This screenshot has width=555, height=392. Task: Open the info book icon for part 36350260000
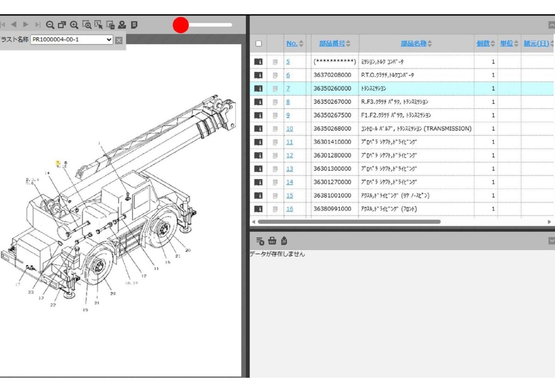pos(259,88)
